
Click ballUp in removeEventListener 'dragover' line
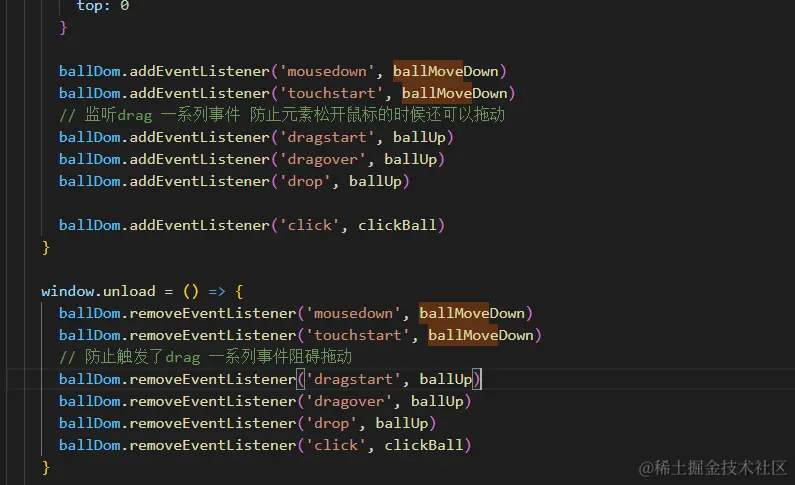tap(437, 401)
